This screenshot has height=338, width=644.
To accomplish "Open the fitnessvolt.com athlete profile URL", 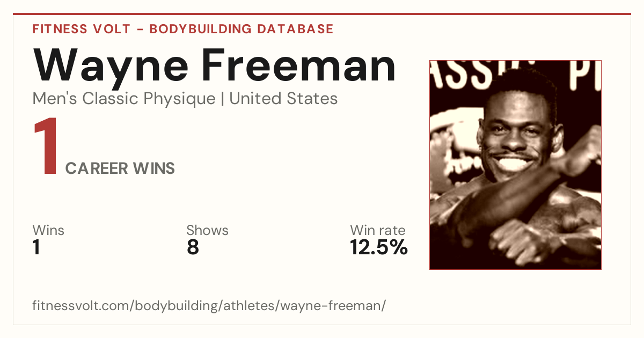I will click(209, 306).
